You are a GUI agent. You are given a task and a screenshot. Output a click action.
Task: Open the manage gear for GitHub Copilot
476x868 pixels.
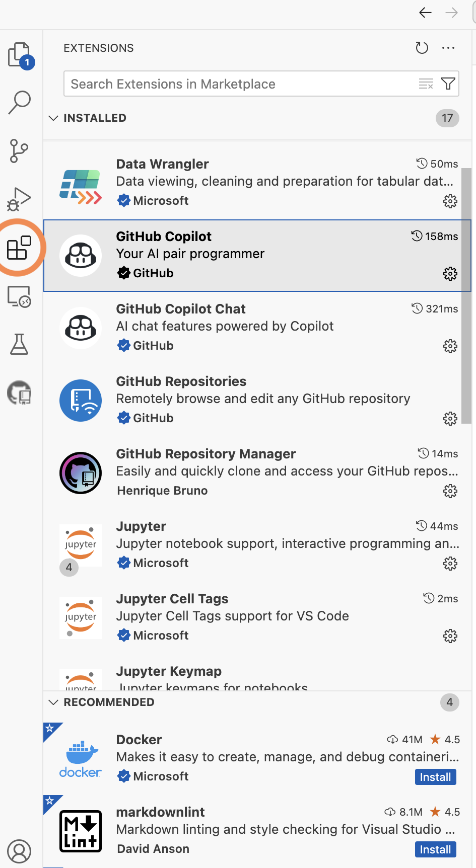[x=450, y=274]
